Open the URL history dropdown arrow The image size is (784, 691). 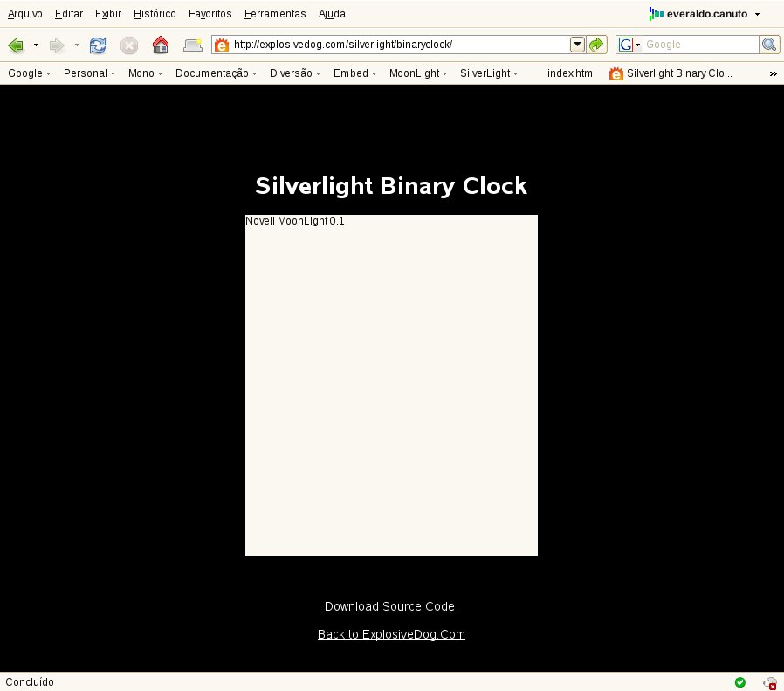click(577, 45)
